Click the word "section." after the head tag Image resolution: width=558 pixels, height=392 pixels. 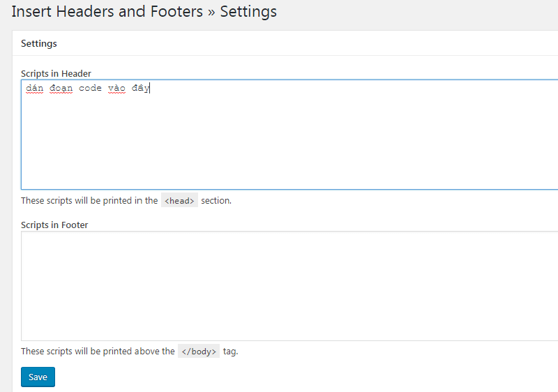(x=216, y=200)
